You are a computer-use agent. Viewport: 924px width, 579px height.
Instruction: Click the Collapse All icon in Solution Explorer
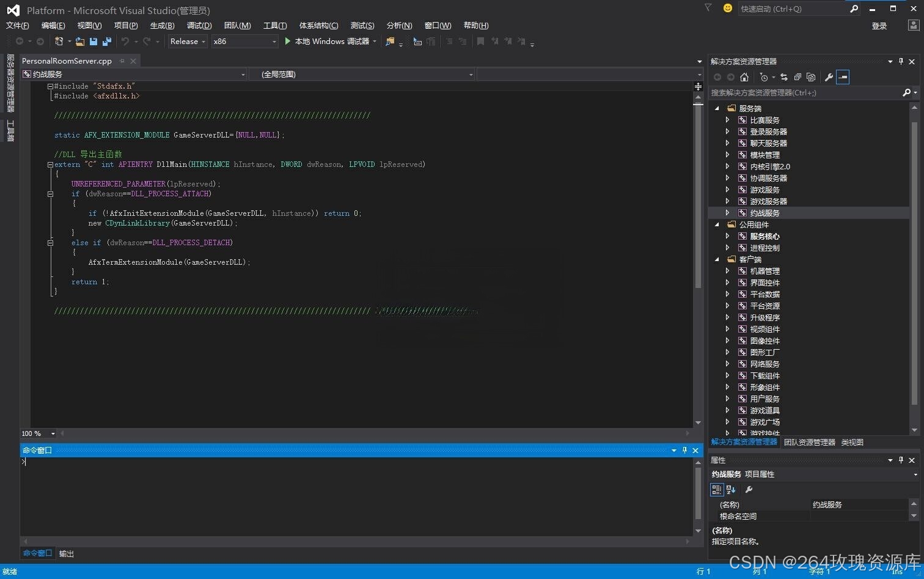point(798,77)
